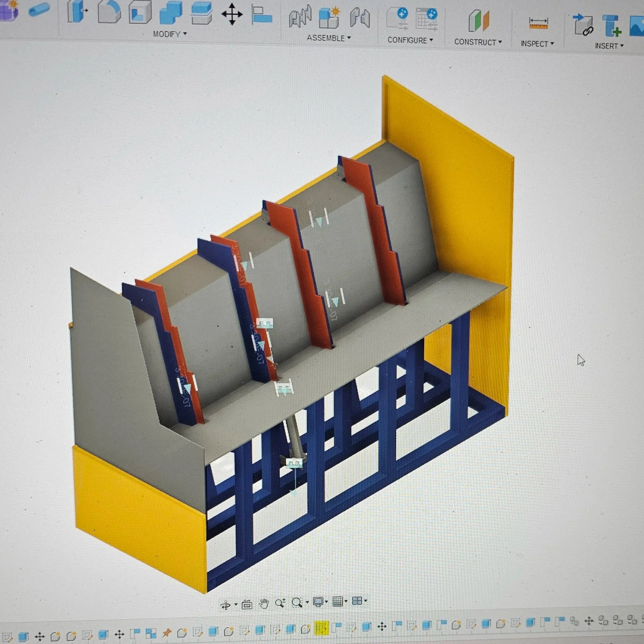Viewport: 644px width, 644px height.
Task: Click the Insert Derive icon
Action: coord(583,25)
